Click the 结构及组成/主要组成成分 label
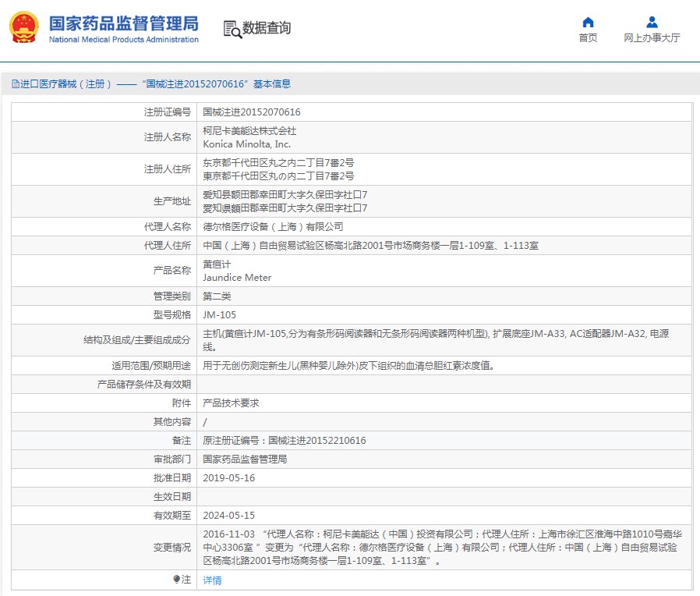The height and width of the screenshot is (596, 700). [x=137, y=340]
